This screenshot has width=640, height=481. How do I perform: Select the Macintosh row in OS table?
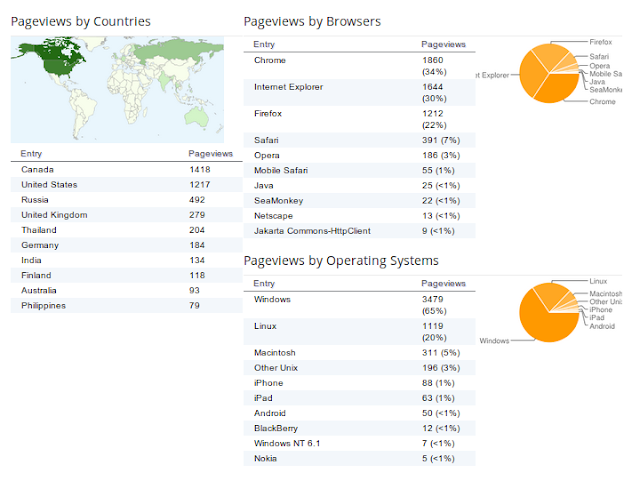[360, 352]
